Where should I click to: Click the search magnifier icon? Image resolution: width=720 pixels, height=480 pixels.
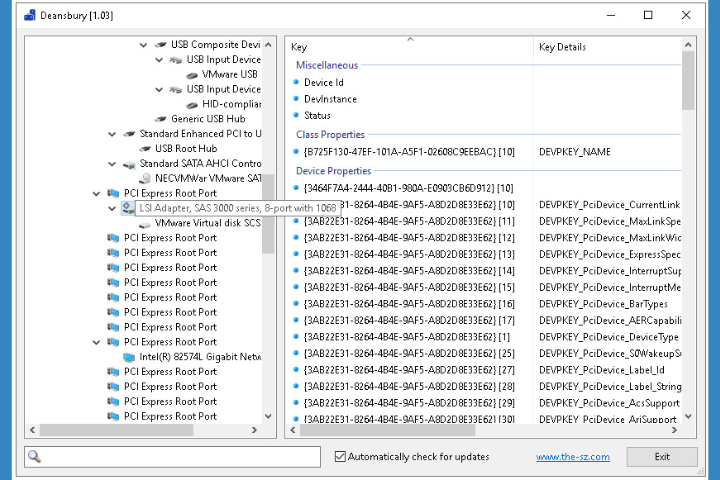[x=34, y=457]
